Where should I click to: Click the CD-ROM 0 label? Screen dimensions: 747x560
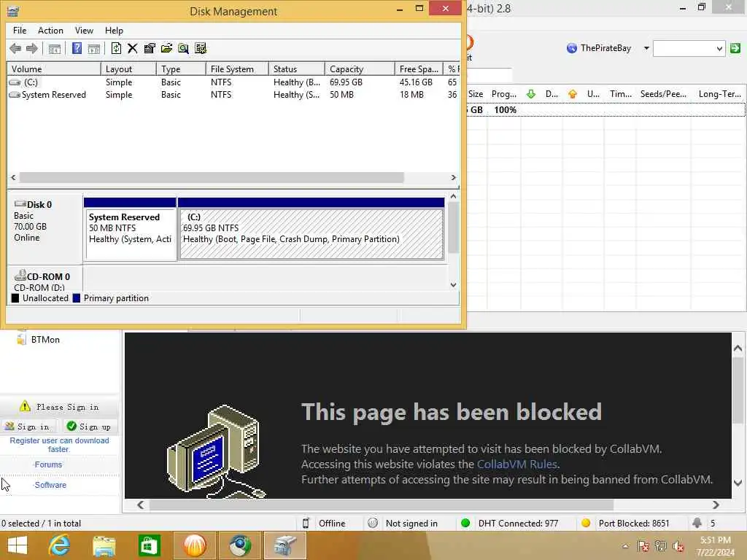48,276
